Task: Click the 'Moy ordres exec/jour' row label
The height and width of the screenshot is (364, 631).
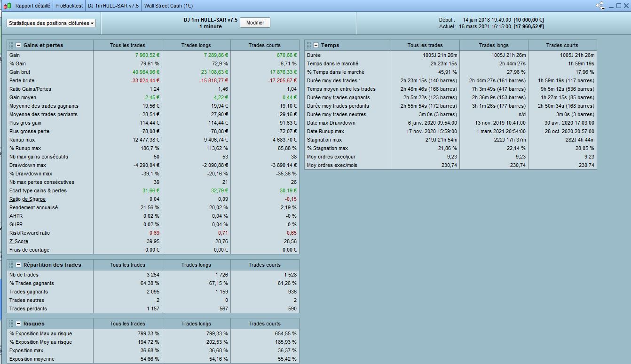Action: tap(331, 157)
